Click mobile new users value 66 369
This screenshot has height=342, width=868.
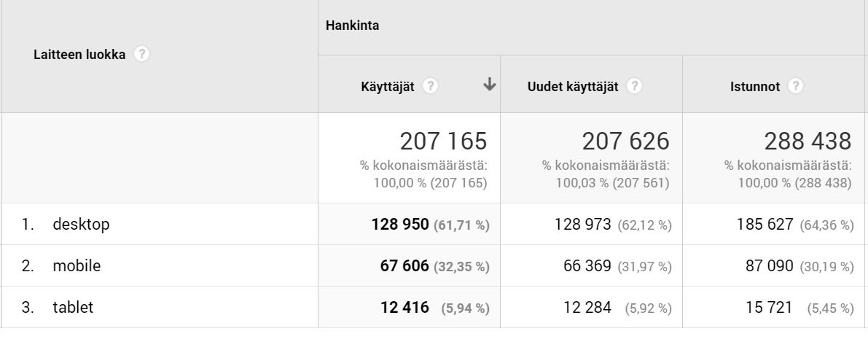click(587, 266)
